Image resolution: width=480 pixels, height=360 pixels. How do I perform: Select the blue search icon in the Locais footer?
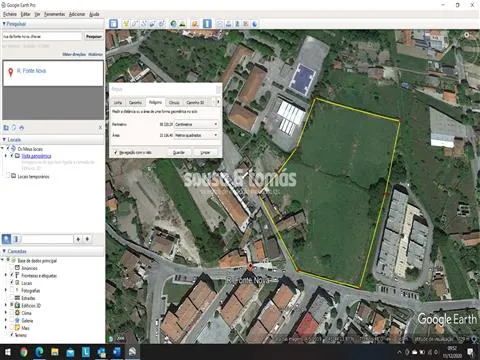click(6, 239)
